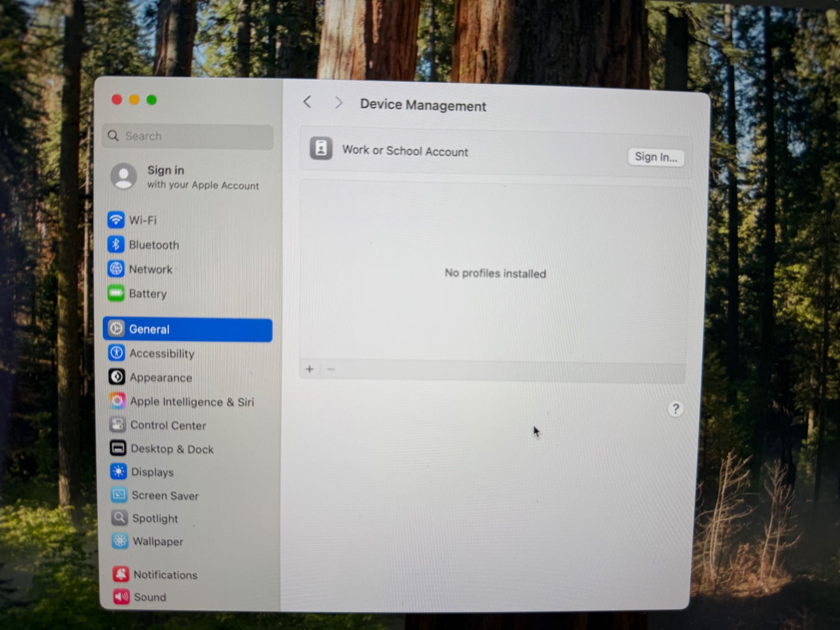840x630 pixels.
Task: Click the Apple Account avatar icon
Action: tap(123, 176)
